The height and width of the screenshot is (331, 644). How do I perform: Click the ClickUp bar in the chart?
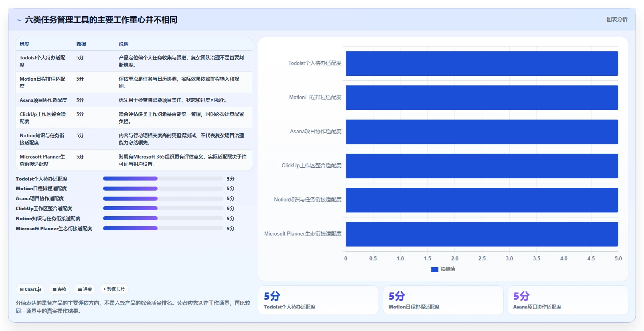482,166
